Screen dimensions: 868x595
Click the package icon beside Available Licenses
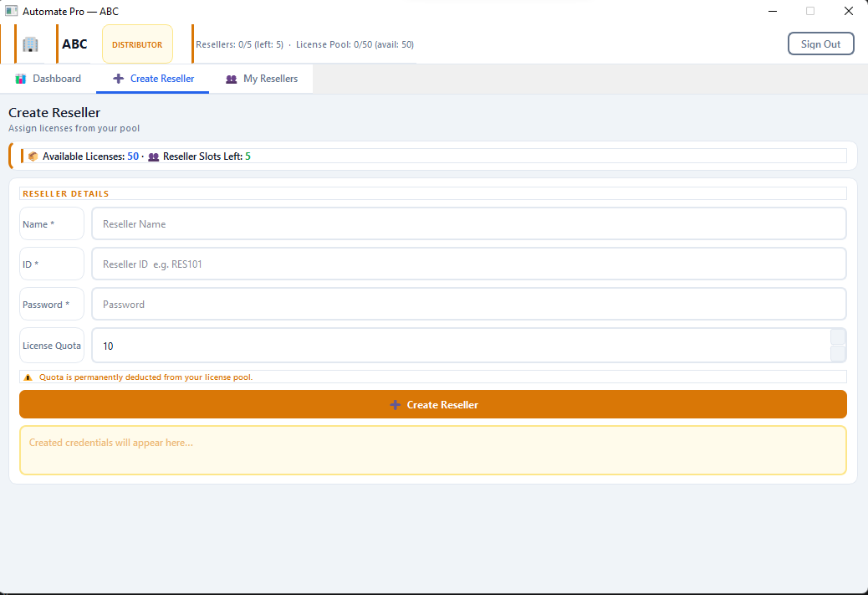[x=33, y=156]
